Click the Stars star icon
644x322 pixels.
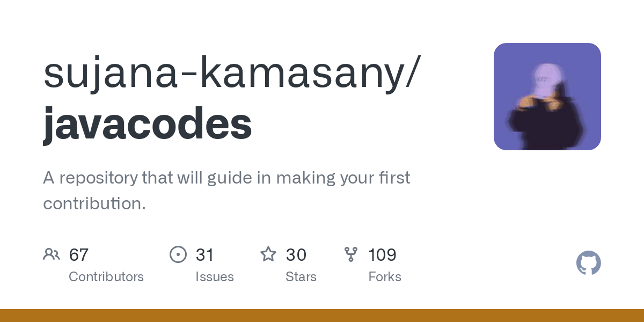point(268,254)
